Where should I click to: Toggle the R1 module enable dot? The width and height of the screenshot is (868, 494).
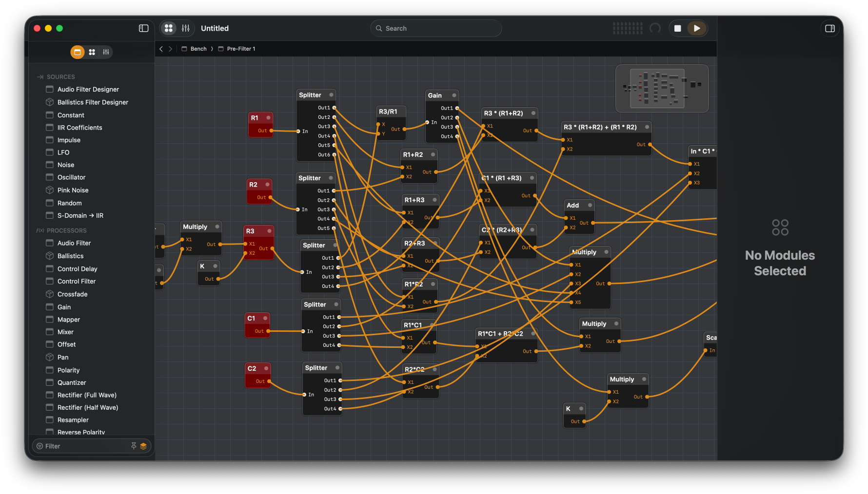coord(268,118)
